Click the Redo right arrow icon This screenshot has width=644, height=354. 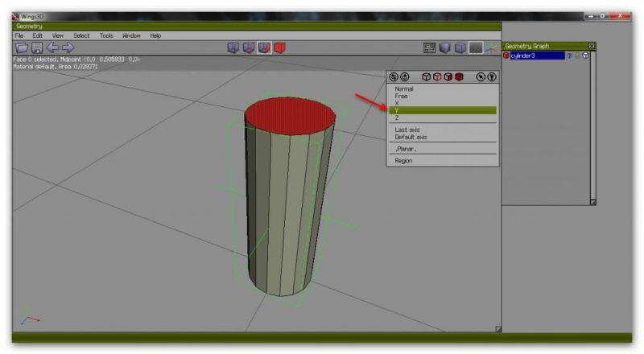click(x=68, y=48)
